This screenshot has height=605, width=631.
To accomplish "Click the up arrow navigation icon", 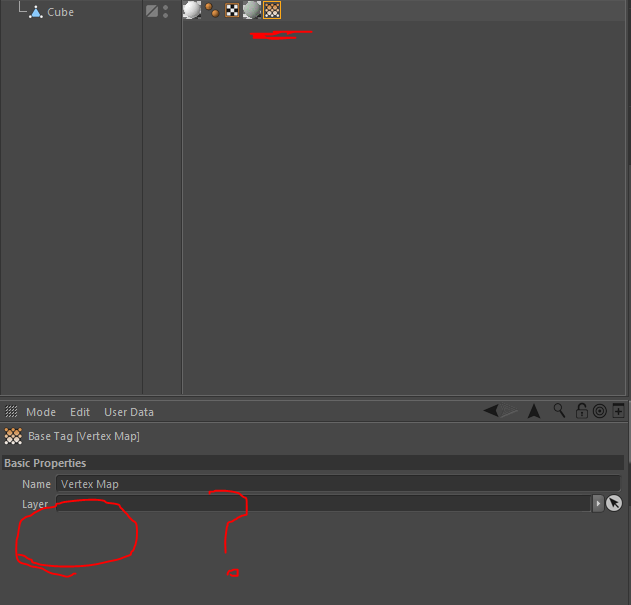I will coord(534,411).
